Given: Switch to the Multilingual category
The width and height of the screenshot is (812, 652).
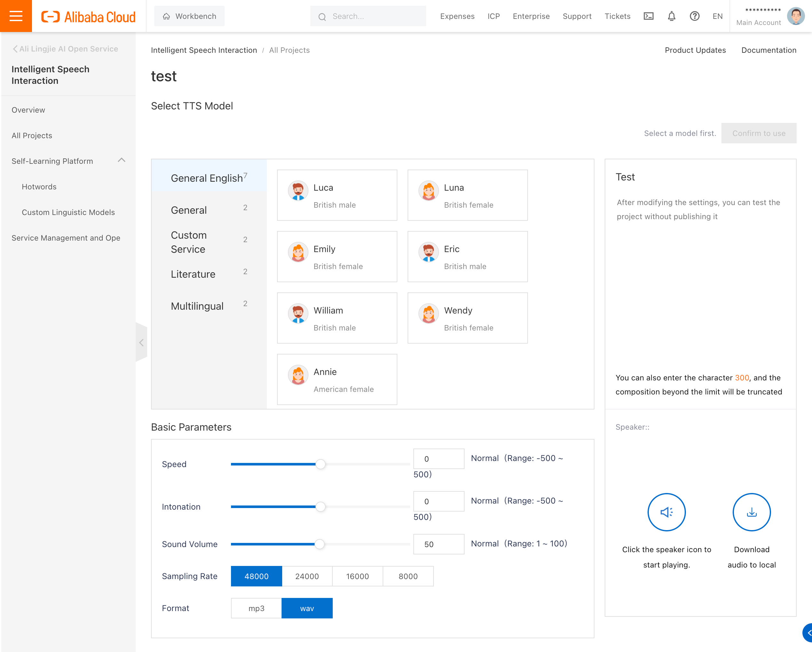Looking at the screenshot, I should pos(197,306).
